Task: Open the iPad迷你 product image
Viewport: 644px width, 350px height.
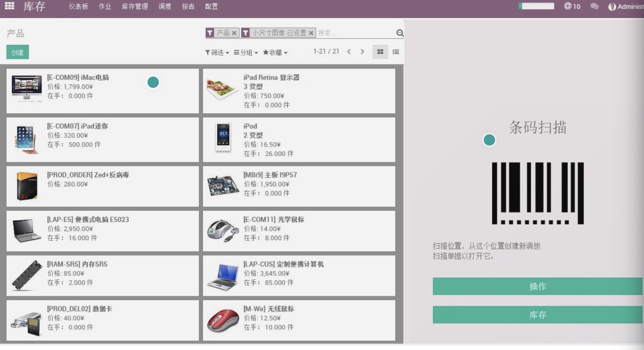Action: pos(26,139)
